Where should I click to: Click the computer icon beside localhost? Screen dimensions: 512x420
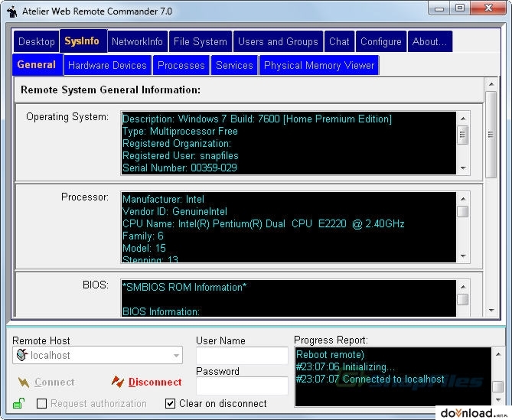22,355
